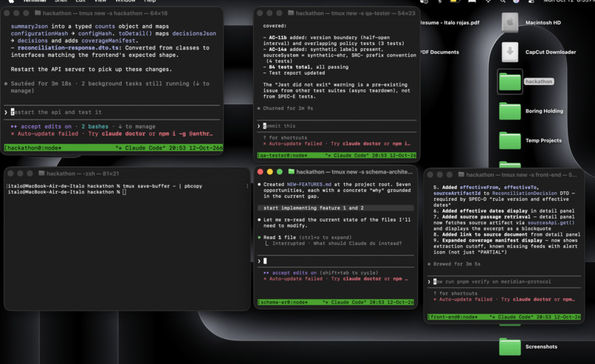Click 'NEW-FEATURES.md' file name in schema-architect window

(309, 185)
